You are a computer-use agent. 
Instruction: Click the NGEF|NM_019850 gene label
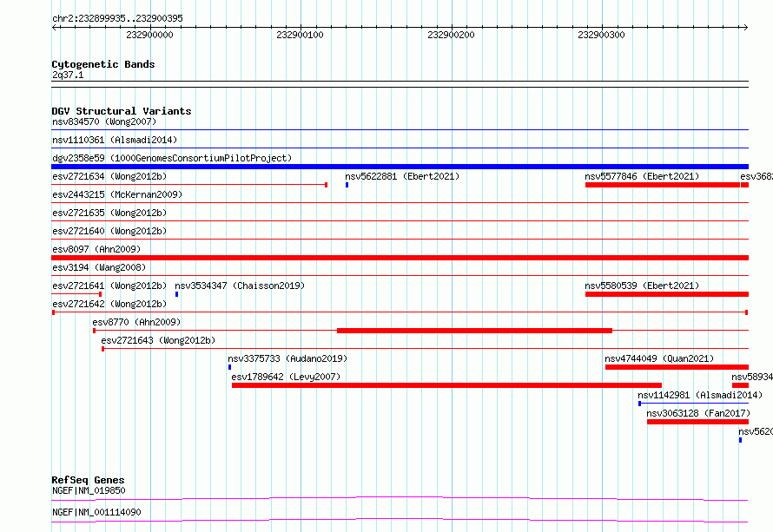click(89, 490)
